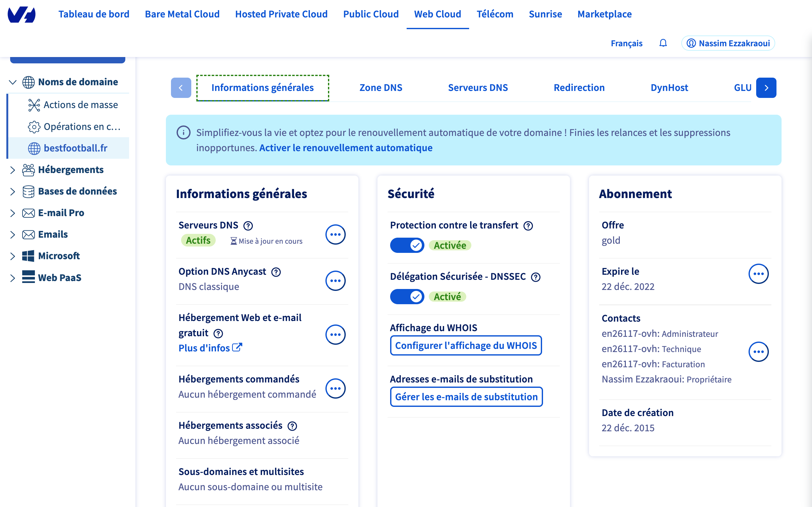Open Contacts ellipsis actions menu
This screenshot has height=507, width=812.
[x=758, y=352]
